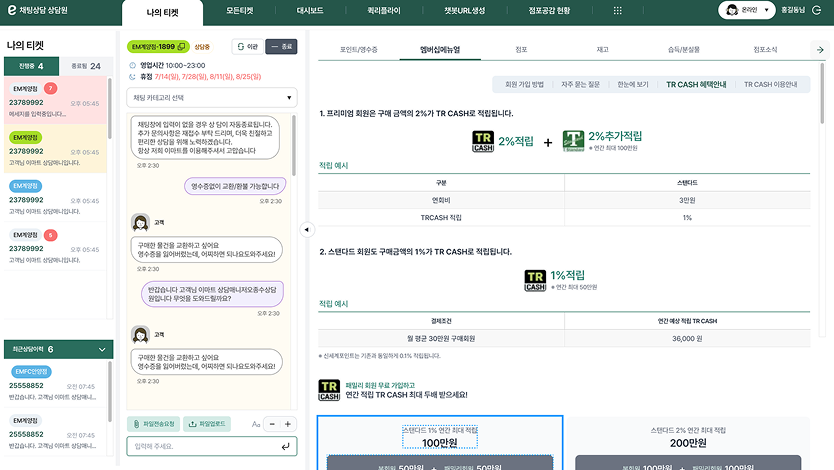
Task: Click the 종료 button to end chat
Action: coord(281,47)
